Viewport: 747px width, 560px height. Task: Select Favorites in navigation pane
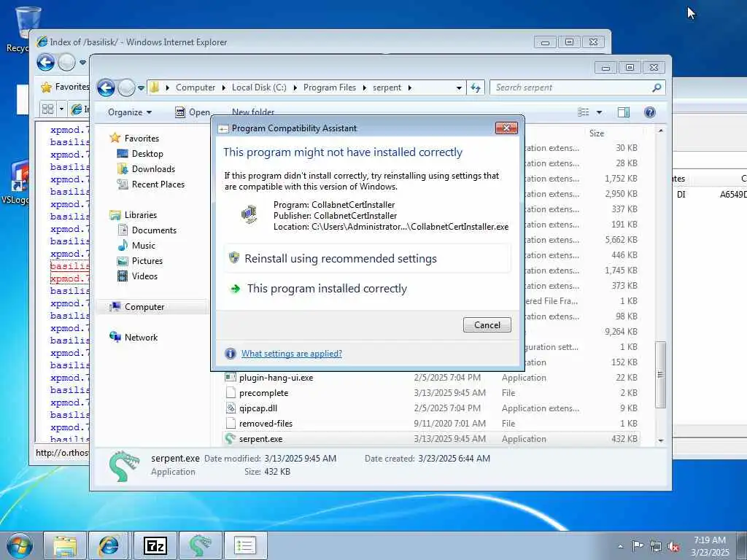(x=134, y=138)
